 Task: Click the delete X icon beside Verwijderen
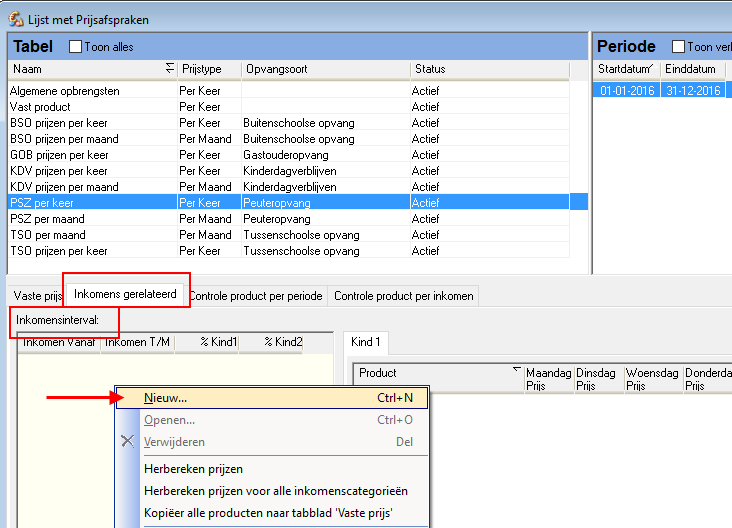(127, 442)
